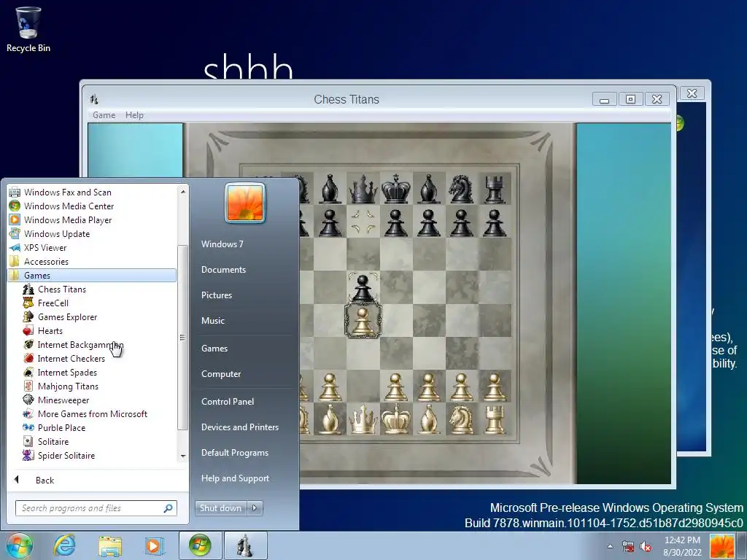
Task: Open XPS Viewer
Action: (x=45, y=247)
